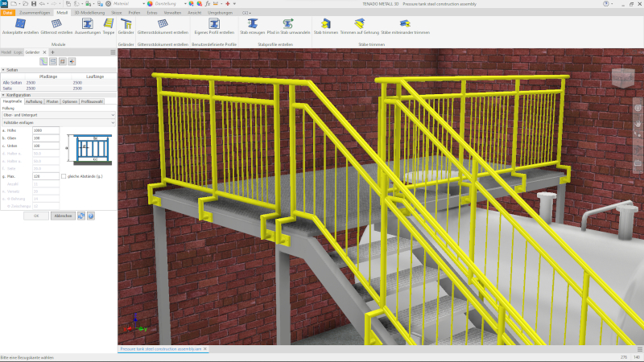This screenshot has height=362, width=644.
Task: Click Eigenes Profil erstellen icon
Action: pyautogui.click(x=215, y=24)
